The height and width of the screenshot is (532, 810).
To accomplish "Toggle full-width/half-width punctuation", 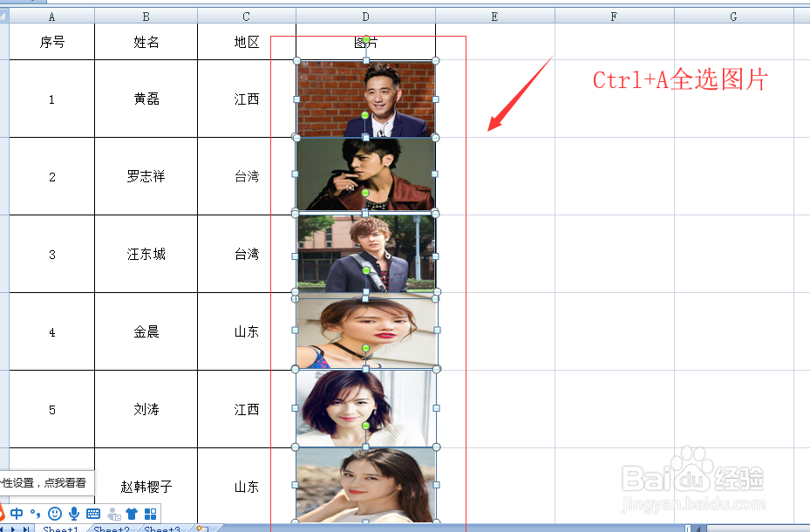I will (x=36, y=515).
